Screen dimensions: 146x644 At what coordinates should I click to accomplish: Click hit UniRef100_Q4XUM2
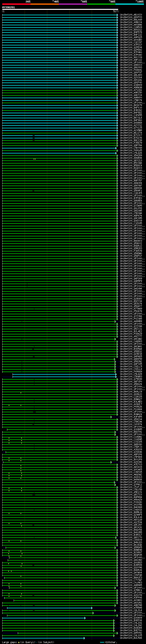pos(131,603)
